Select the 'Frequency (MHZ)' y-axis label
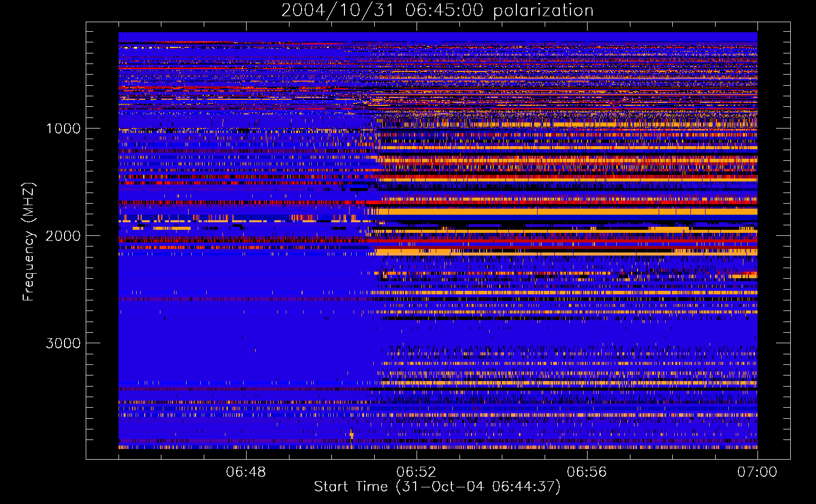 [x=29, y=242]
